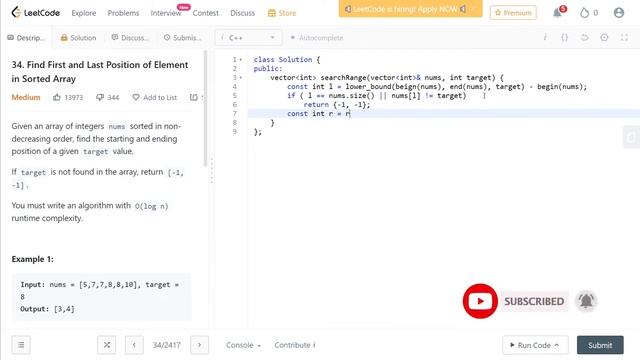Click the Premium button
The width and height of the screenshot is (640, 360).
(x=513, y=13)
